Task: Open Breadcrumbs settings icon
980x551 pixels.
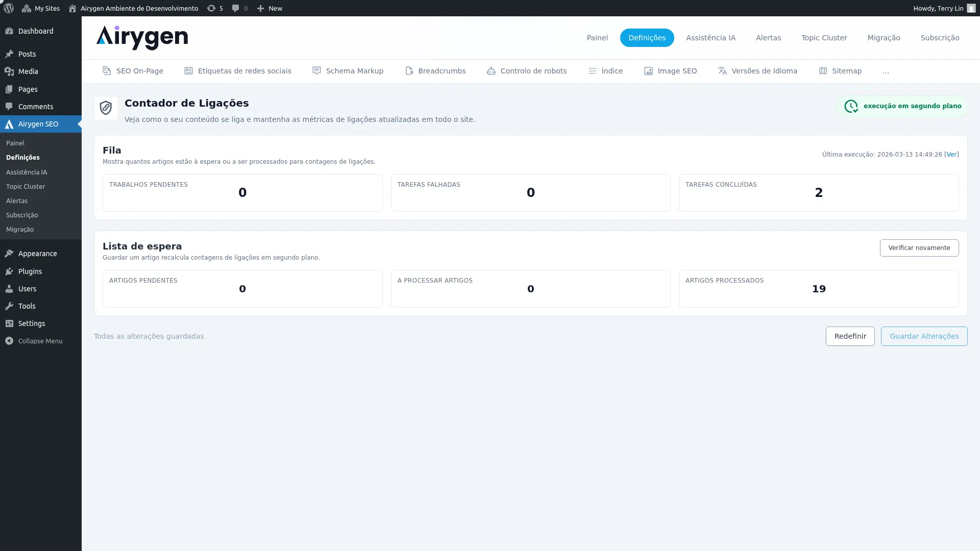Action: pyautogui.click(x=409, y=71)
